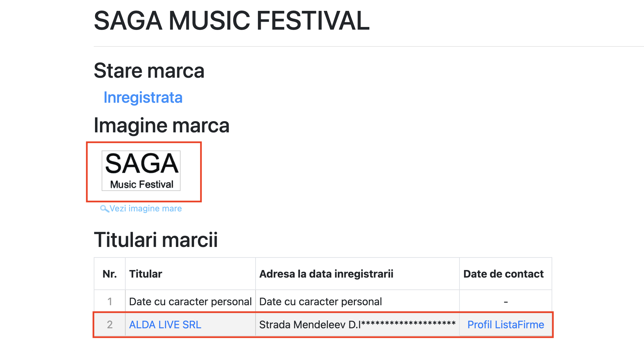Click the Titulari marcii heading
644x351 pixels.
[x=156, y=240]
